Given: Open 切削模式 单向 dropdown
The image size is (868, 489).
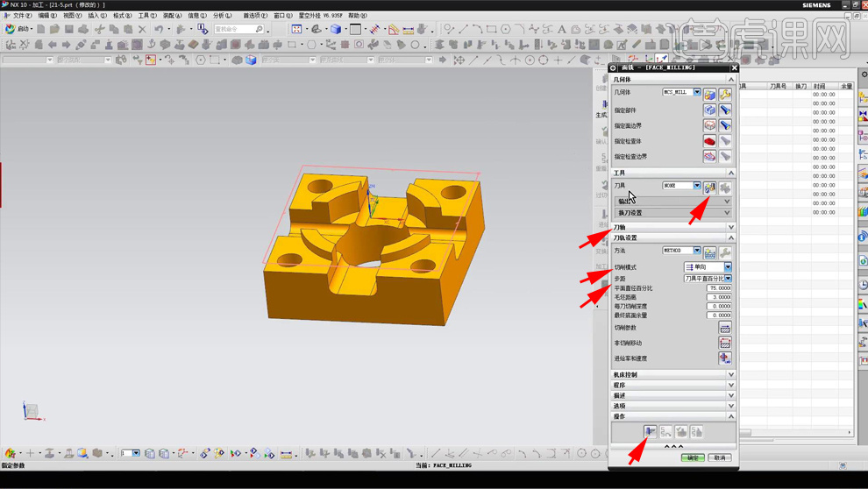Looking at the screenshot, I should click(708, 267).
